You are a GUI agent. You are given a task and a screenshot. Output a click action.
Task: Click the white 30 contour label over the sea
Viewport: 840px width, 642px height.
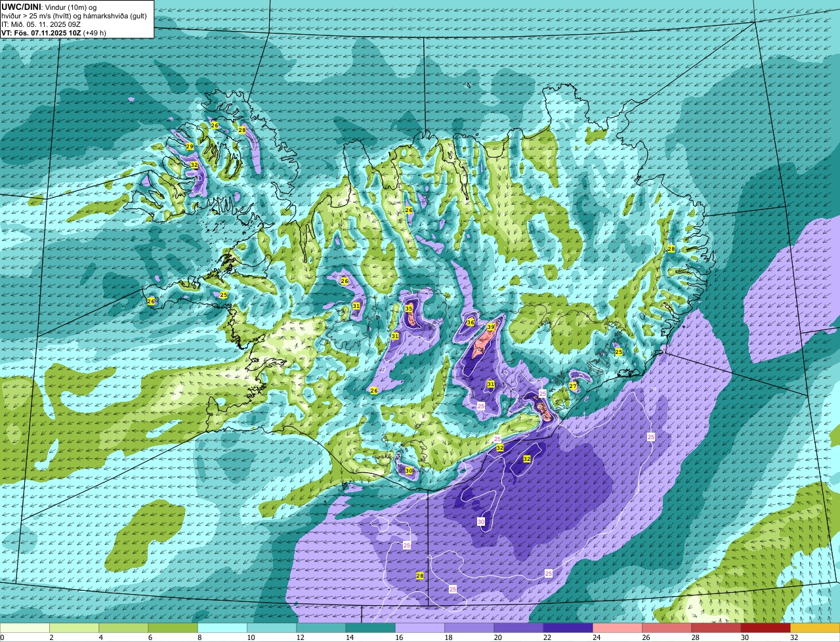481,521
